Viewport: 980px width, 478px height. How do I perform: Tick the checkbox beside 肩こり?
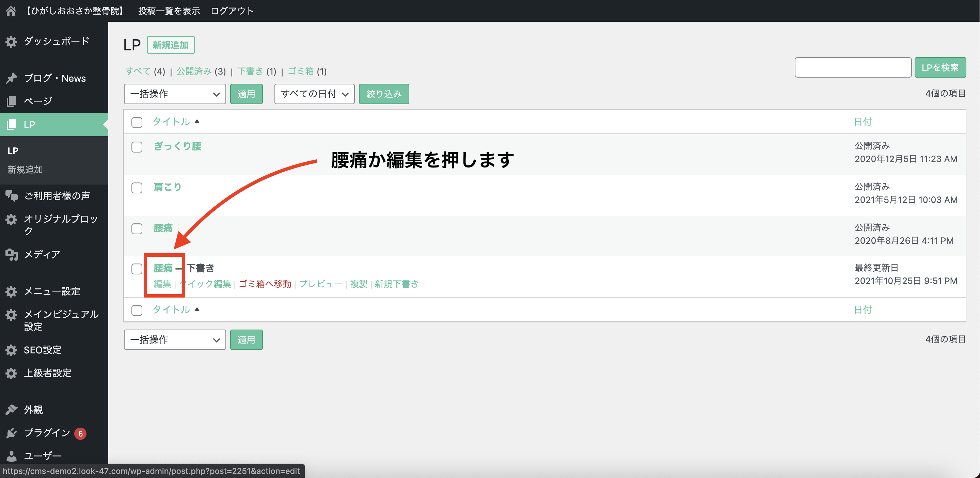click(x=137, y=188)
